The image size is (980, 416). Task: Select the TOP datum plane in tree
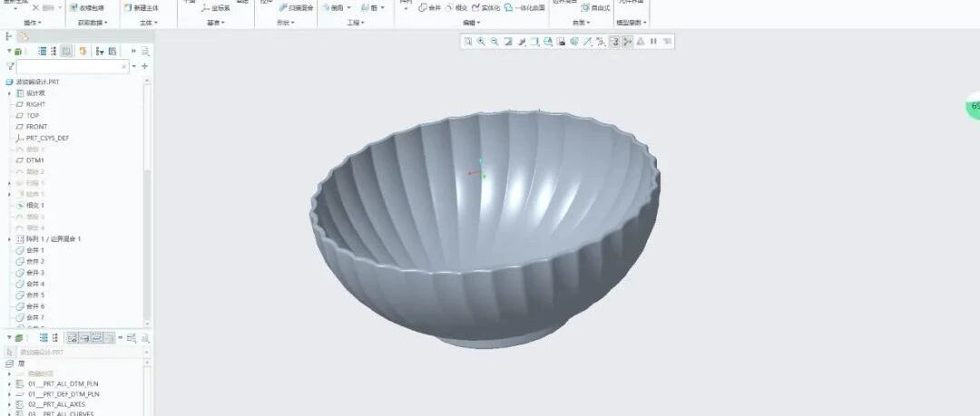click(x=33, y=116)
